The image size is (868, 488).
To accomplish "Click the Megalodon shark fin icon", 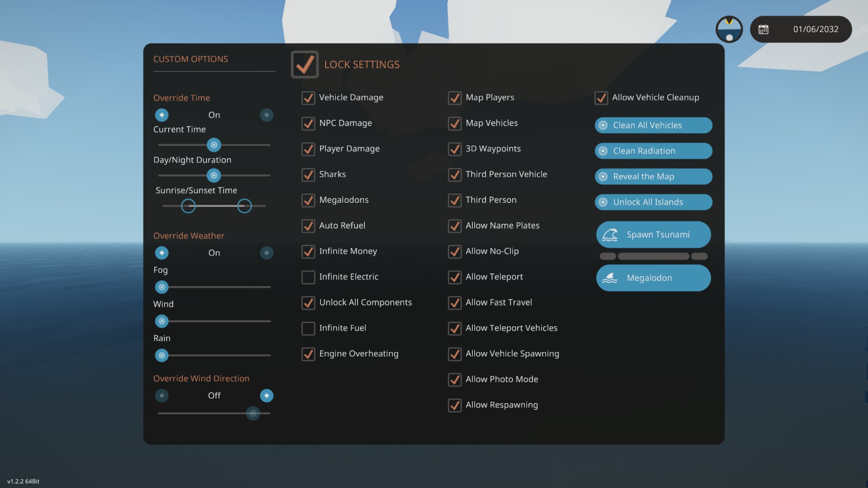I will [610, 278].
